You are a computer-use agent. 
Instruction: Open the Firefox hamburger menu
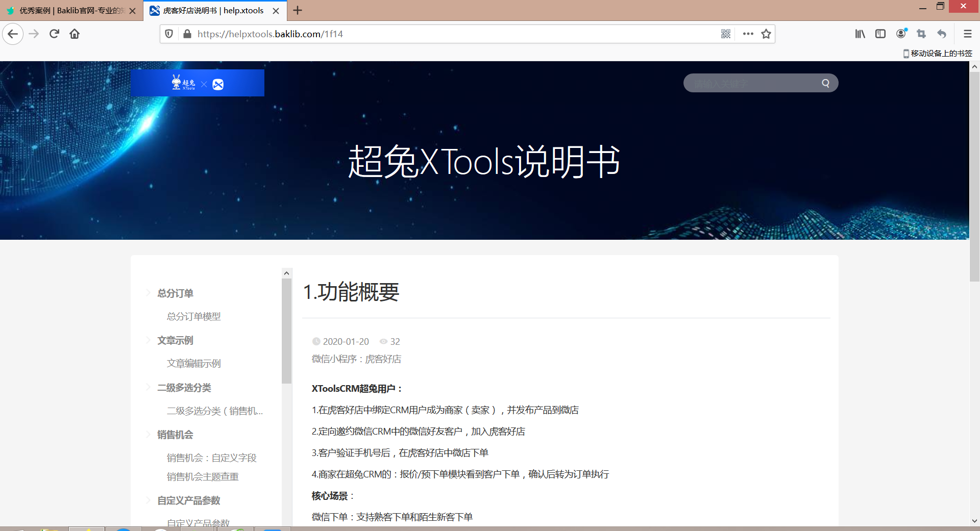coord(967,34)
